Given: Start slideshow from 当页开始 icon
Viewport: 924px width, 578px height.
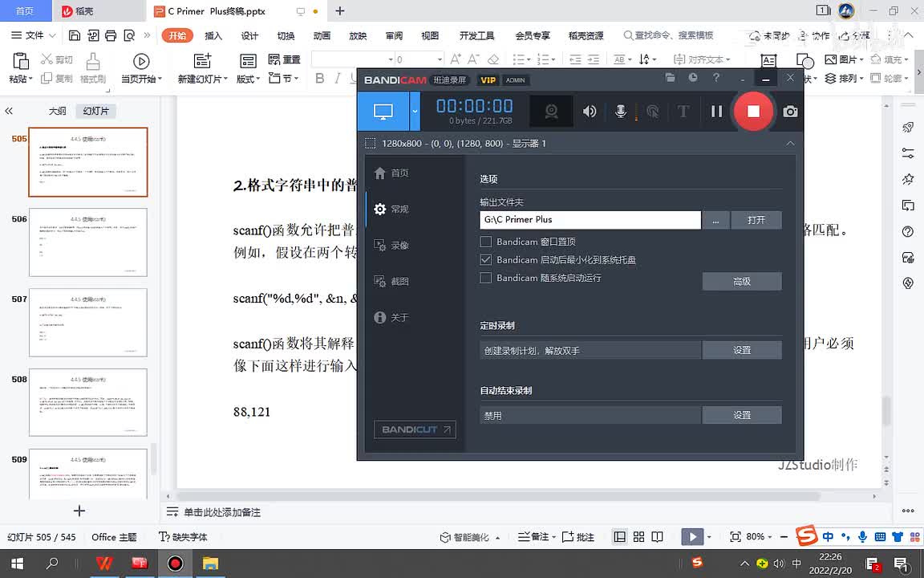Looking at the screenshot, I should (141, 61).
